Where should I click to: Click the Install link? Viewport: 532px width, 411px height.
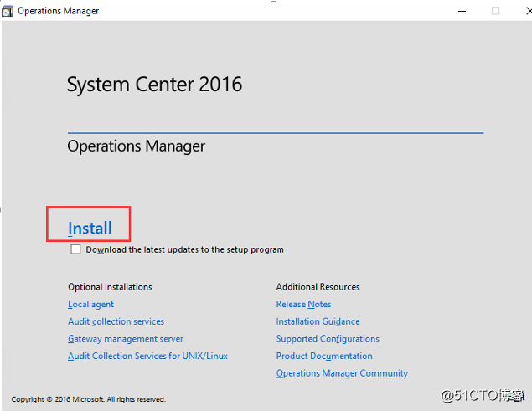point(90,228)
